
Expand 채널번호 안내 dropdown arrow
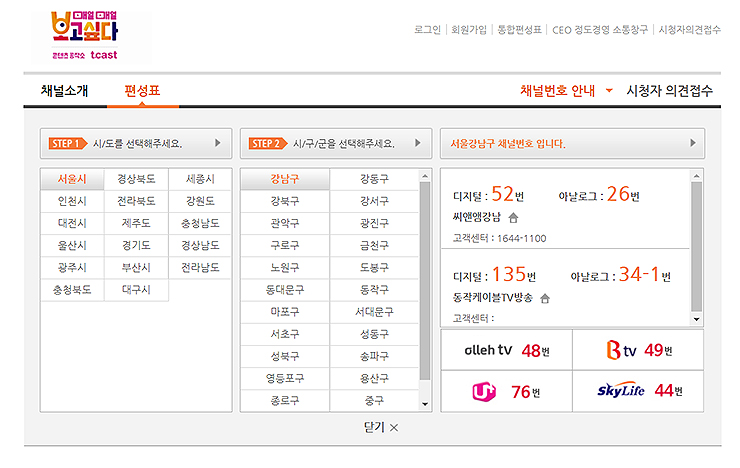pos(609,91)
